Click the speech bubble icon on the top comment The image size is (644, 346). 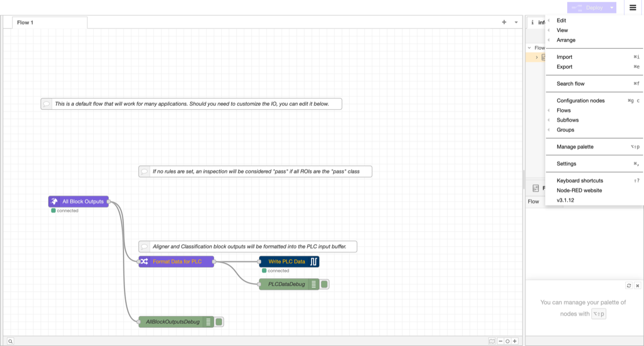pos(47,104)
